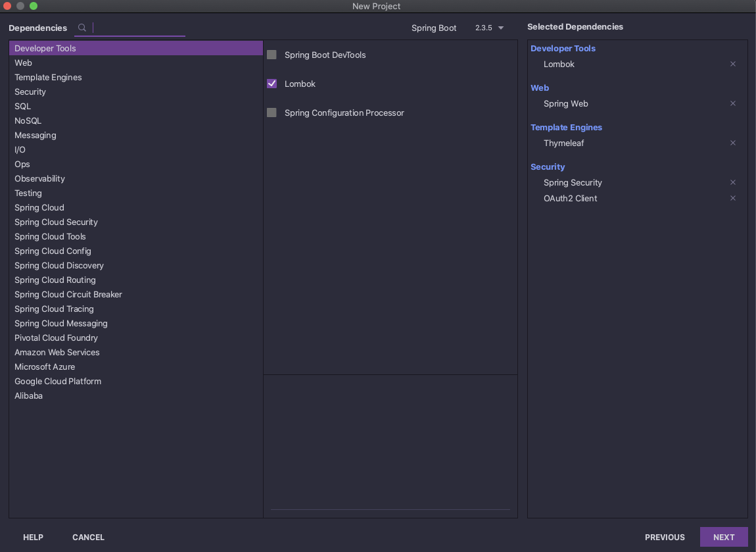
Task: Open the Spring Cloud Discovery category
Action: 136,265
